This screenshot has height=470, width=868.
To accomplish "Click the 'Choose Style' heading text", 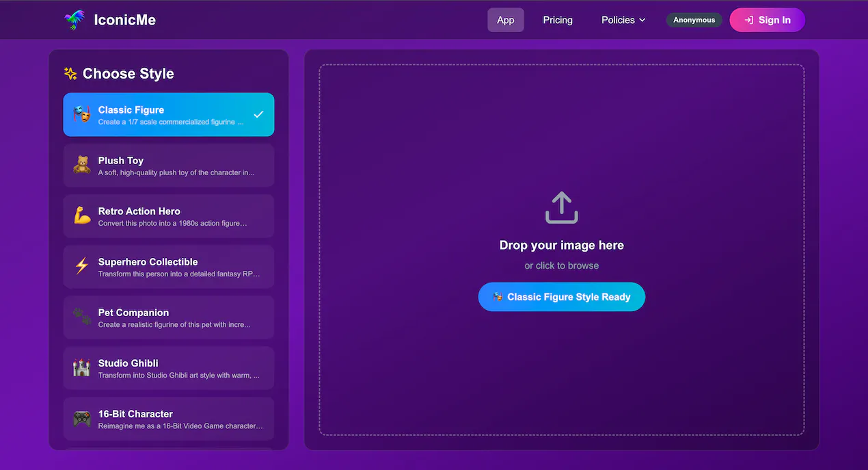I will coord(128,73).
